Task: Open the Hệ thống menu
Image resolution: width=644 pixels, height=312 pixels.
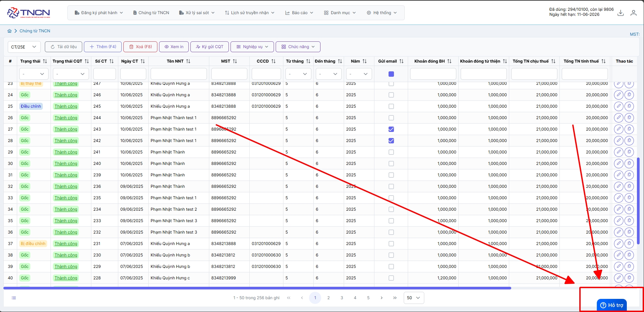Action: 382,13
